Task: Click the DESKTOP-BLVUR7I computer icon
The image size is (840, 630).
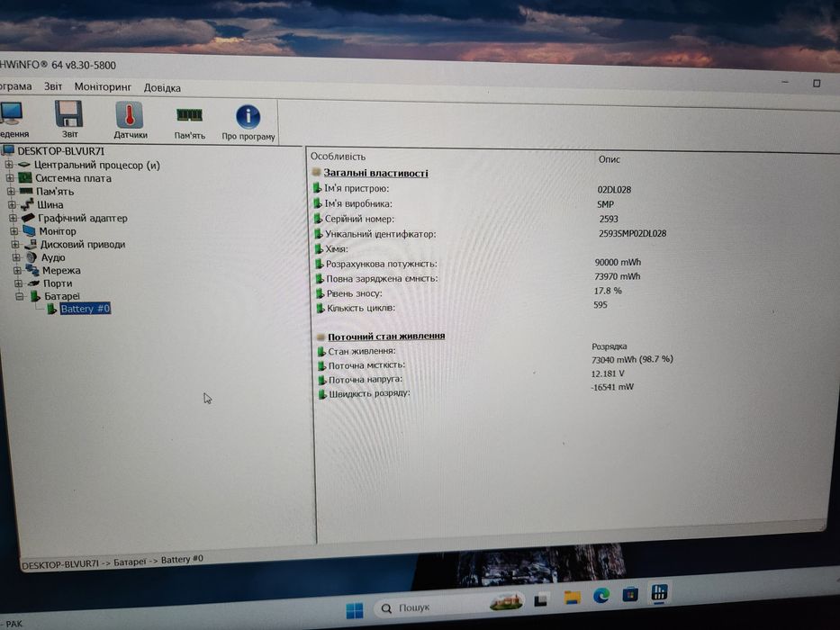Action: pyautogui.click(x=8, y=150)
